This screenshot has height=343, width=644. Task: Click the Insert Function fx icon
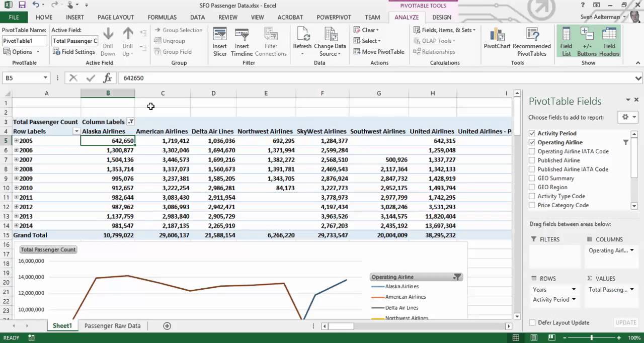[107, 78]
